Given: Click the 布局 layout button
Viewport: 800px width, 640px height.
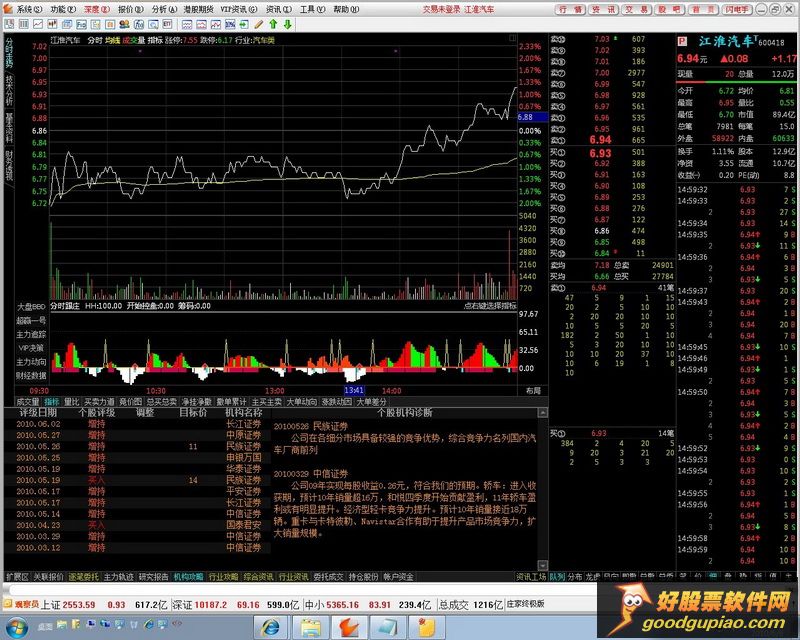Looking at the screenshot, I should pos(534,390).
